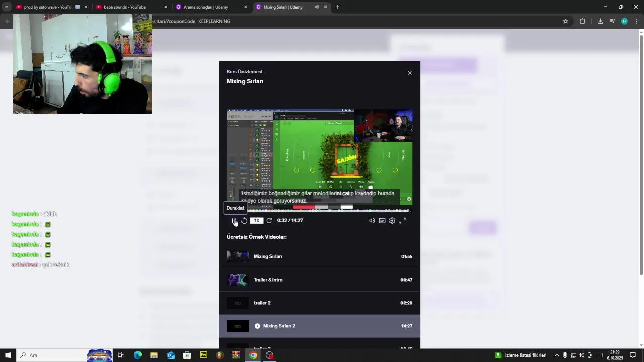Toggle video subtitles (captions icon)
Screen dimensions: 644x362
[382, 221]
